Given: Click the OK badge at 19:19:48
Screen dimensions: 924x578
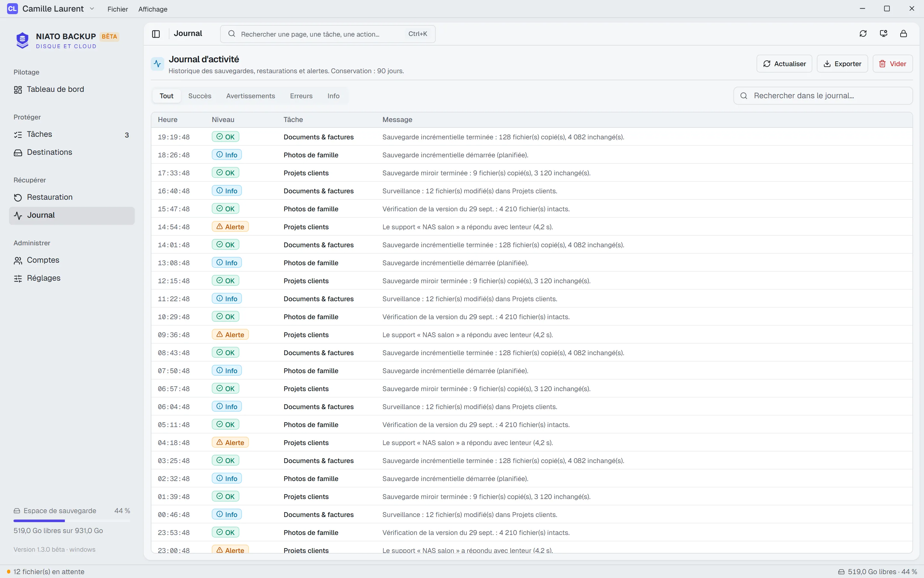Looking at the screenshot, I should click(x=226, y=137).
